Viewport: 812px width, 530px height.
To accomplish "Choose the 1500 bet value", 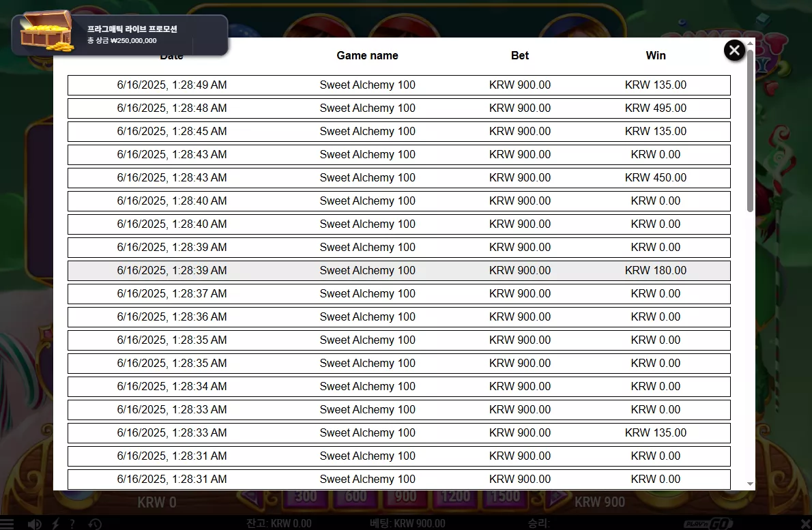I will click(505, 497).
